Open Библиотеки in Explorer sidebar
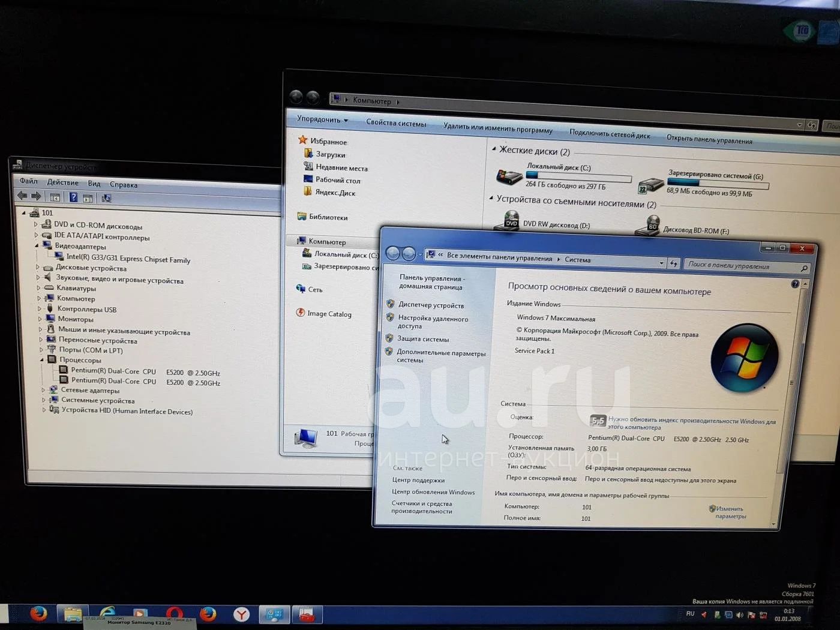The height and width of the screenshot is (630, 840). 328,217
